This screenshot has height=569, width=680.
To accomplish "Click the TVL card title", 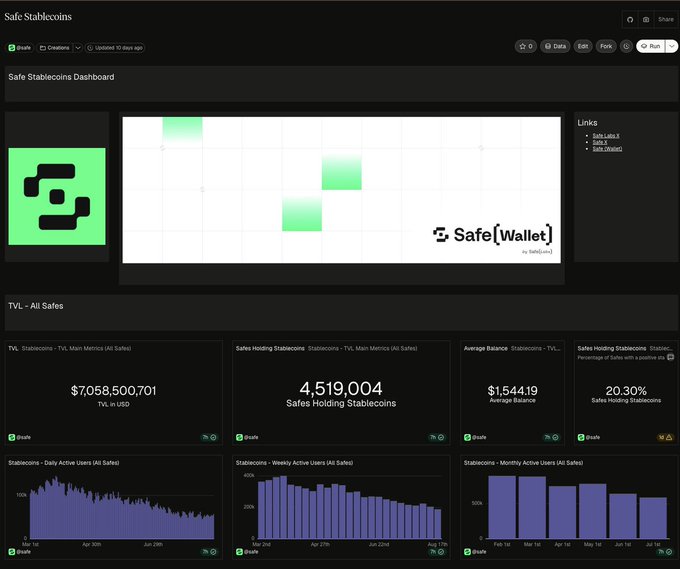I will point(13,348).
